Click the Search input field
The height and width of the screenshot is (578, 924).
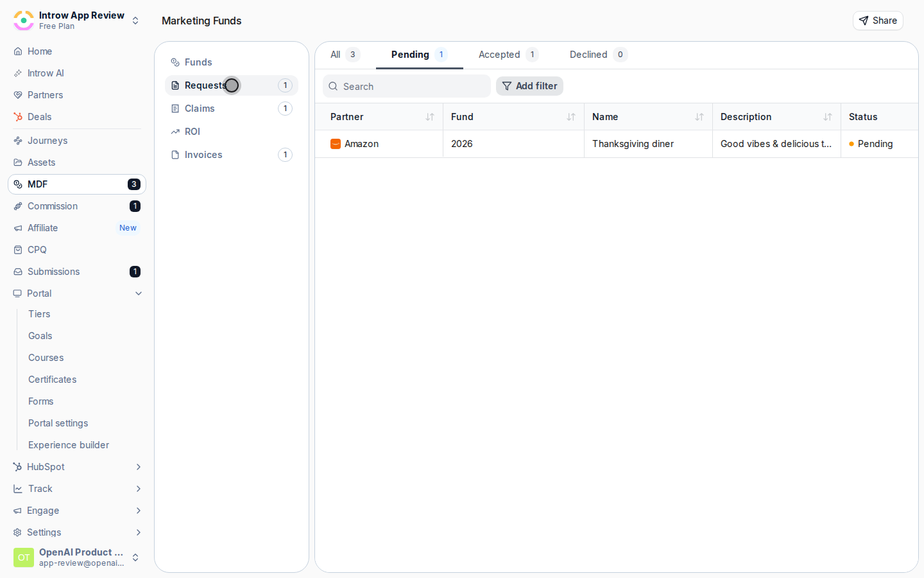click(407, 86)
